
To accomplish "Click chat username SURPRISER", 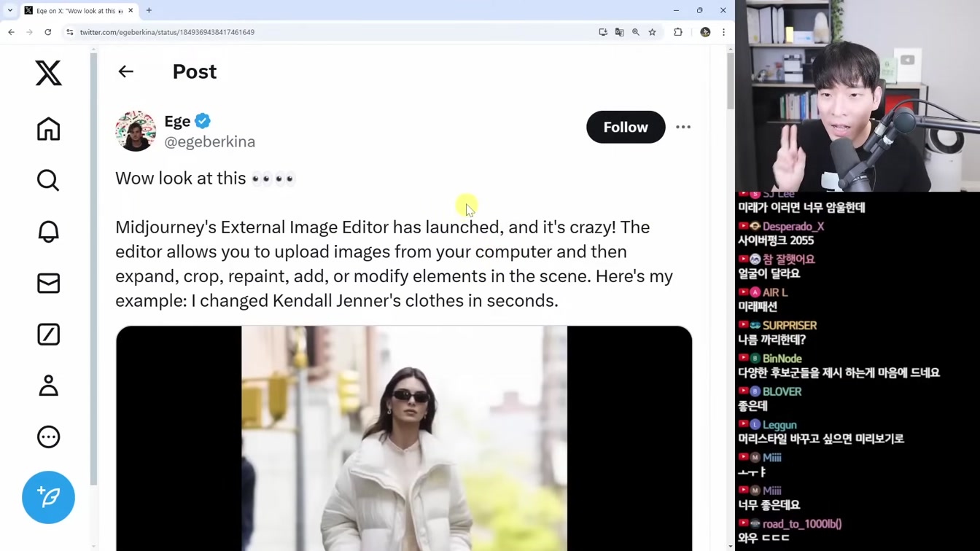I will click(x=790, y=326).
